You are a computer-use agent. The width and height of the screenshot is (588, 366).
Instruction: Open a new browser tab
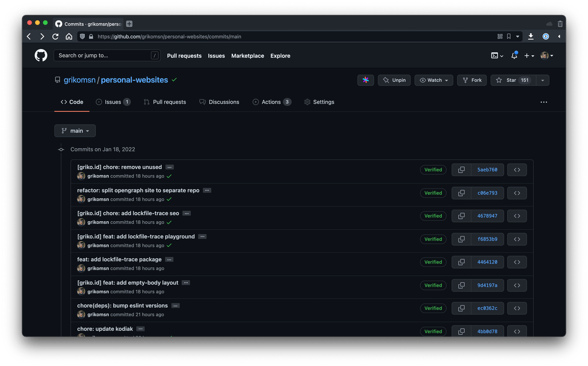[x=129, y=24]
